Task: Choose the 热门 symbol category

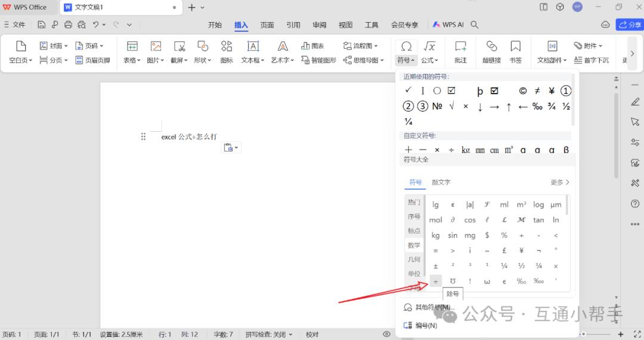Action: point(414,202)
